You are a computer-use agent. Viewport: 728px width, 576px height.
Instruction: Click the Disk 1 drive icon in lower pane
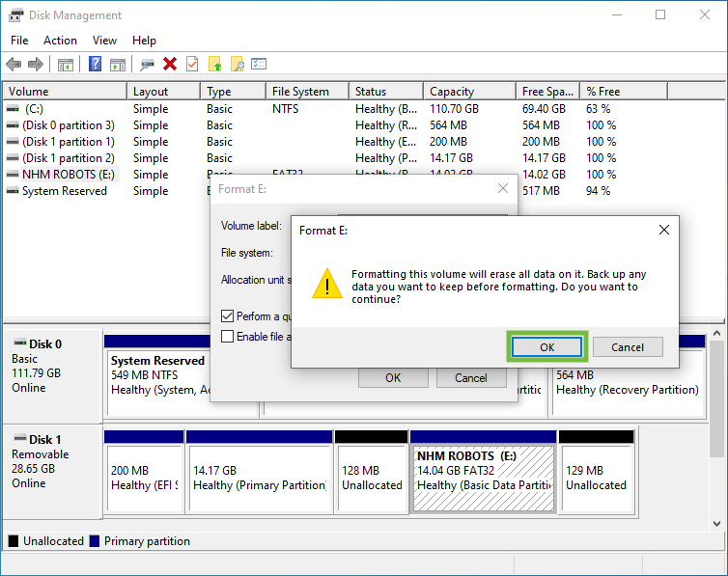click(x=20, y=438)
